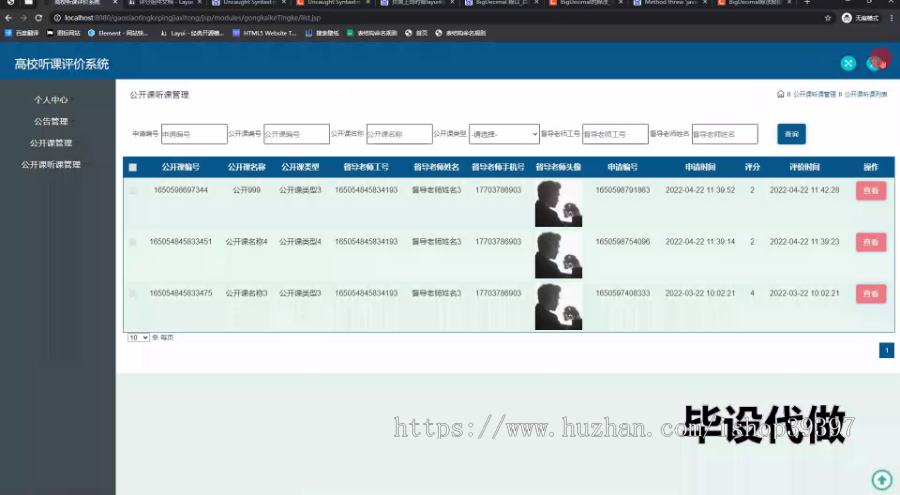
Task: Click the home breadcrumb icon
Action: 780,94
